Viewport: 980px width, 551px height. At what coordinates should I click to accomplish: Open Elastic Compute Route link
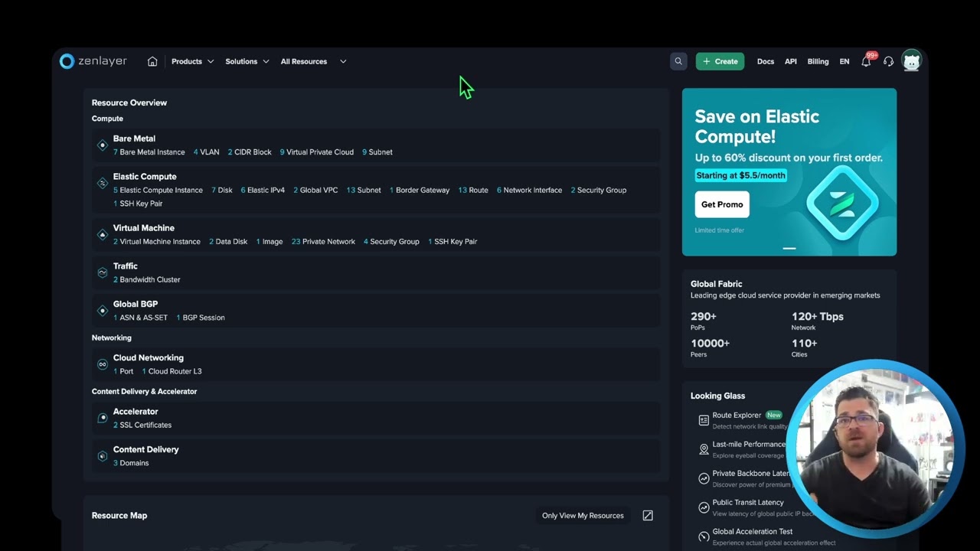click(473, 191)
